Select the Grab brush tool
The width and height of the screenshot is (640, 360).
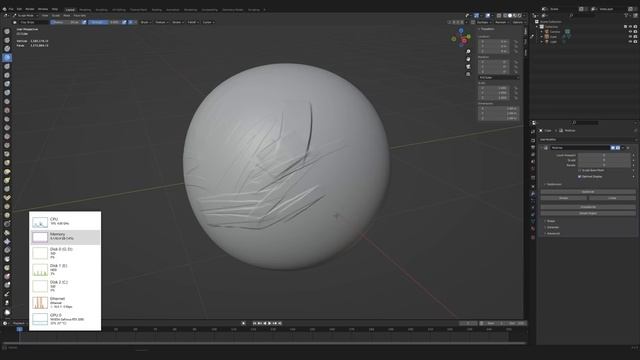click(7, 163)
